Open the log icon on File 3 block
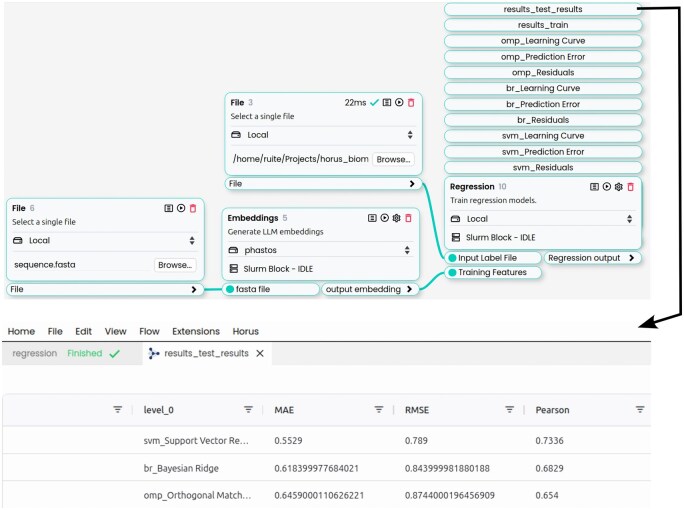This screenshot has height=510, width=684. [x=386, y=103]
